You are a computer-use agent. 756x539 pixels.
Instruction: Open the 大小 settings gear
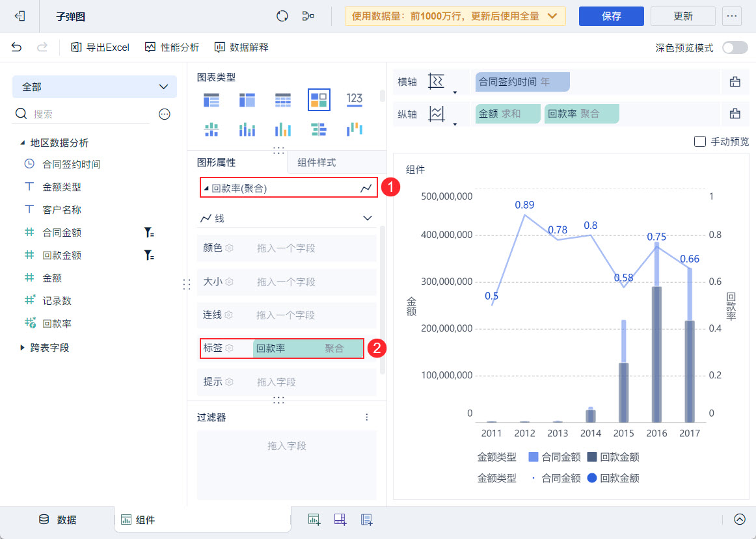[x=230, y=282]
